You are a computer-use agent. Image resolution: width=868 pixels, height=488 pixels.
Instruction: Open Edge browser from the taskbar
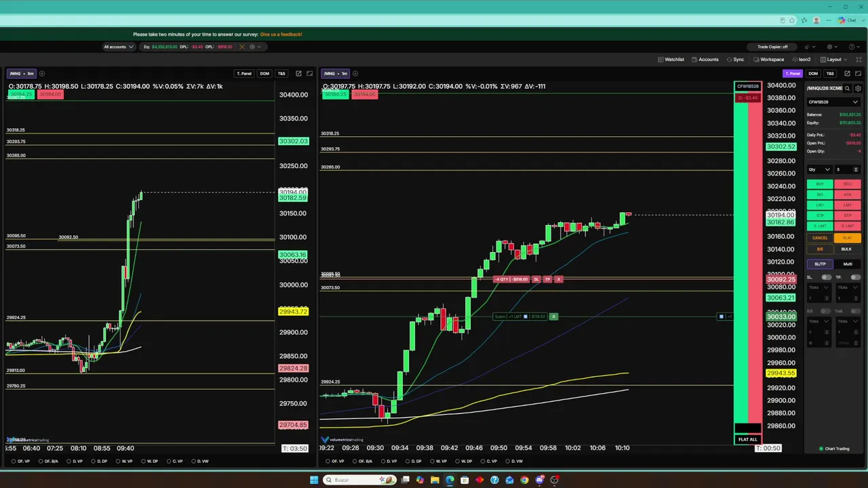pyautogui.click(x=450, y=480)
